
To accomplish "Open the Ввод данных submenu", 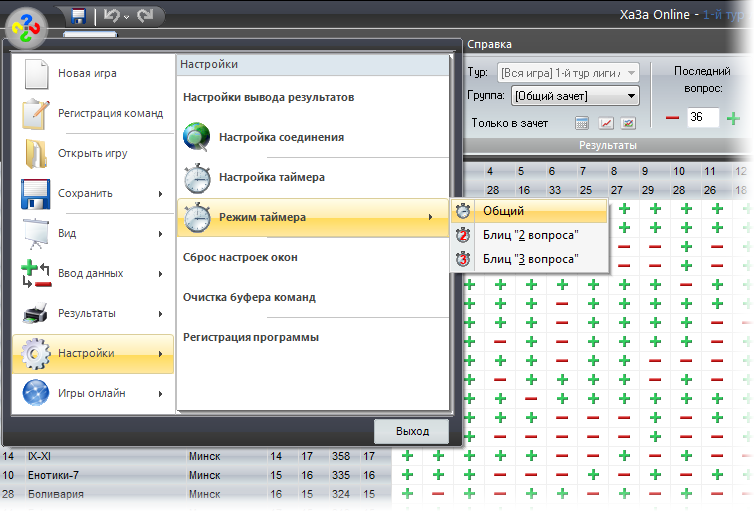I will pyautogui.click(x=93, y=273).
